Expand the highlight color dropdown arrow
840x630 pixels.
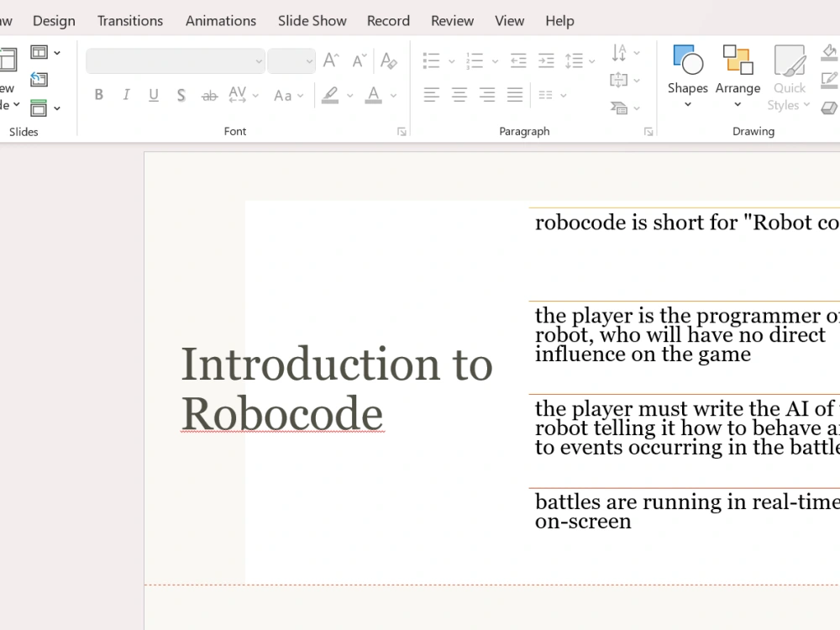coord(349,96)
